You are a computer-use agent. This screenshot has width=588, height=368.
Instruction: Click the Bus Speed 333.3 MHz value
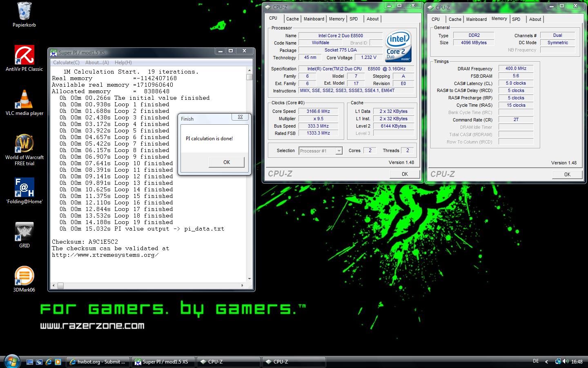click(318, 126)
